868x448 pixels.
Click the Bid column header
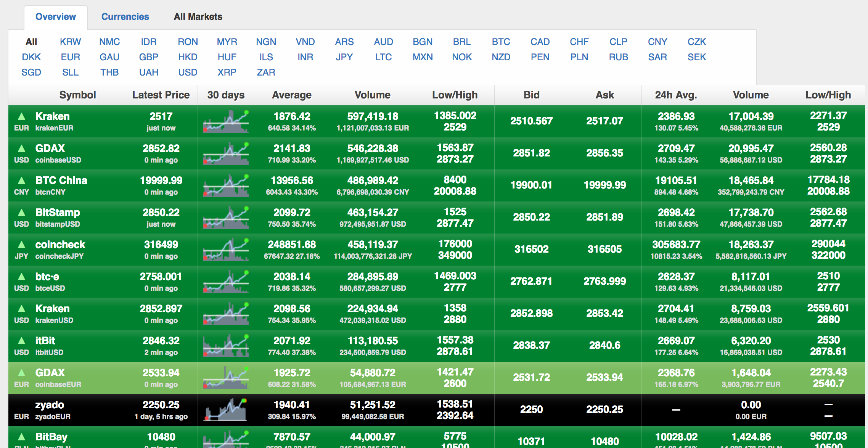[x=531, y=95]
